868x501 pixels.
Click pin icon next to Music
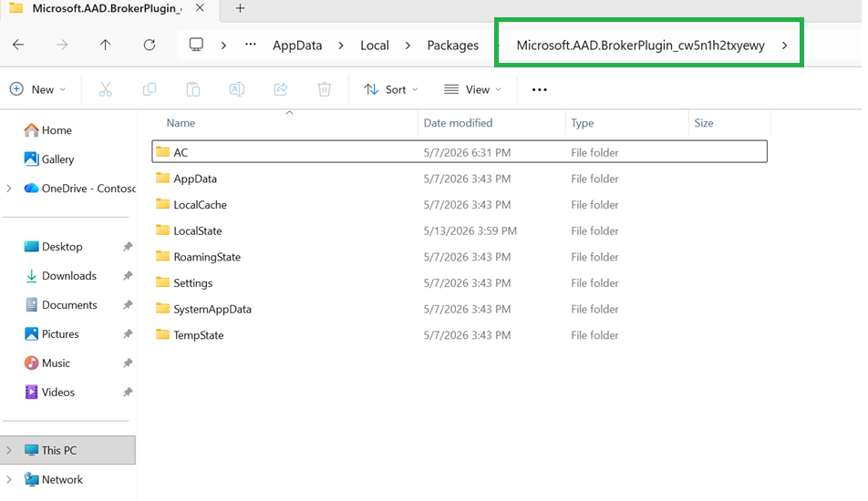tap(128, 363)
